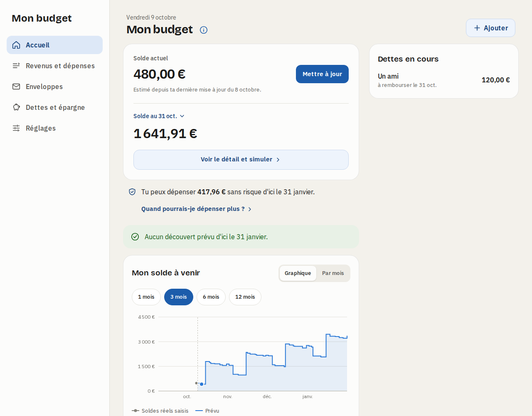Image resolution: width=532 pixels, height=416 pixels.
Task: Open Revenus et dépenses menu item
Action: 54,66
